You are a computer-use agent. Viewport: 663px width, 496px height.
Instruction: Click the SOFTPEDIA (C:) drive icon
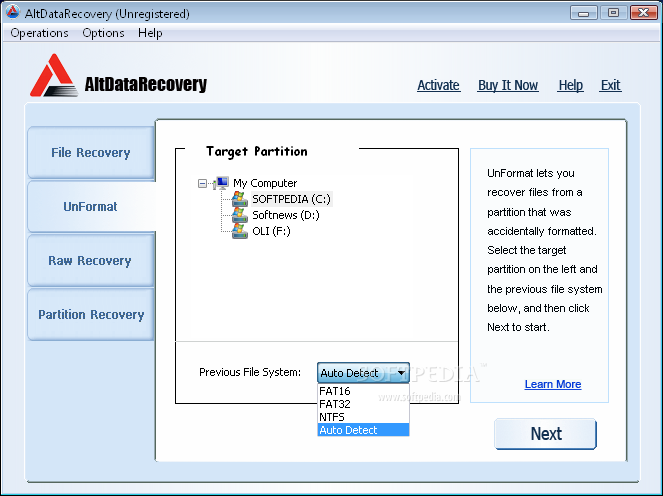(x=240, y=199)
